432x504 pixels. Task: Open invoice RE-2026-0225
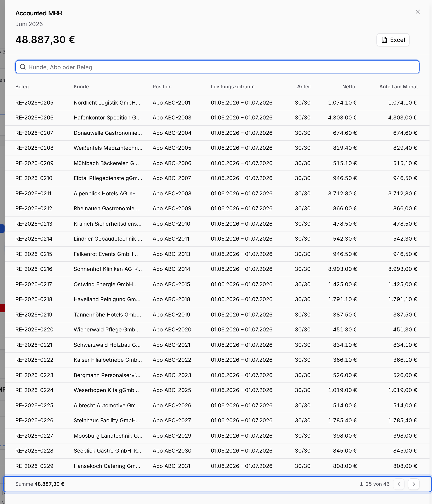(x=34, y=405)
